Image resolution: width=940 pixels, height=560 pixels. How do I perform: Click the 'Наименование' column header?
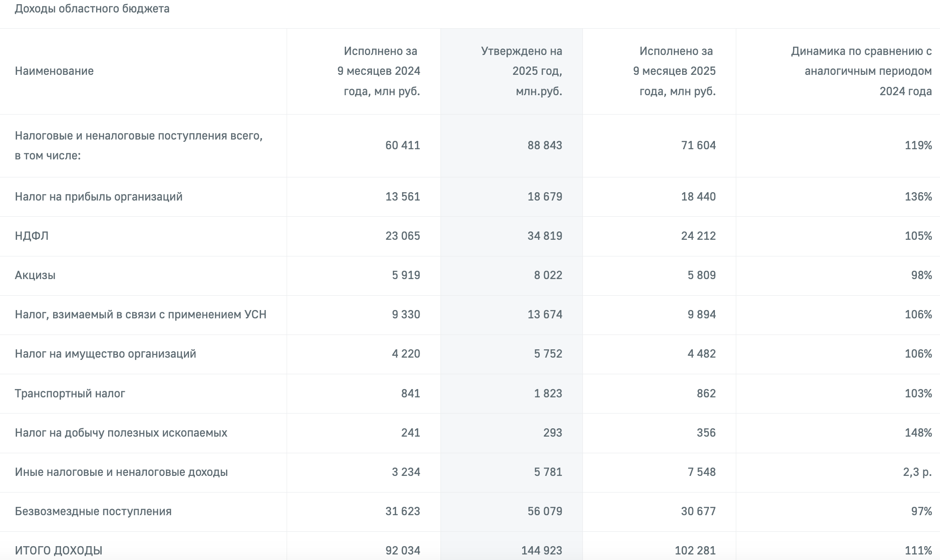(54, 71)
